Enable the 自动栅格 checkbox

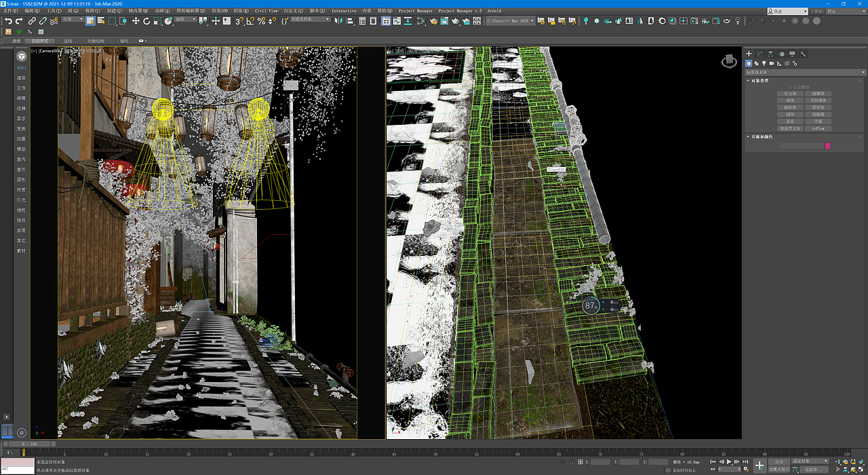click(x=790, y=87)
